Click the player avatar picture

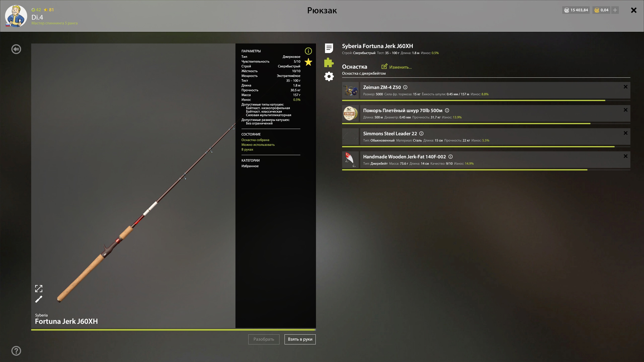pyautogui.click(x=16, y=16)
